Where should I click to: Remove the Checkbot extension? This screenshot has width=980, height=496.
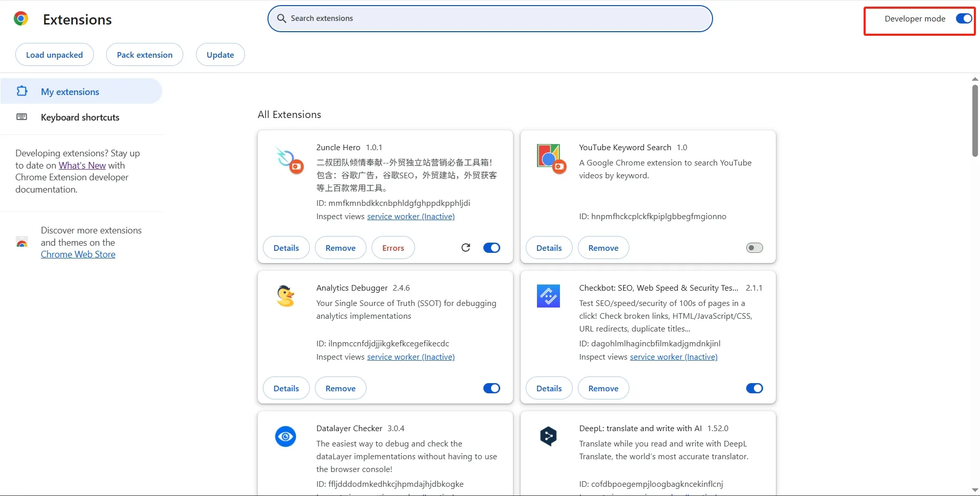pyautogui.click(x=603, y=388)
